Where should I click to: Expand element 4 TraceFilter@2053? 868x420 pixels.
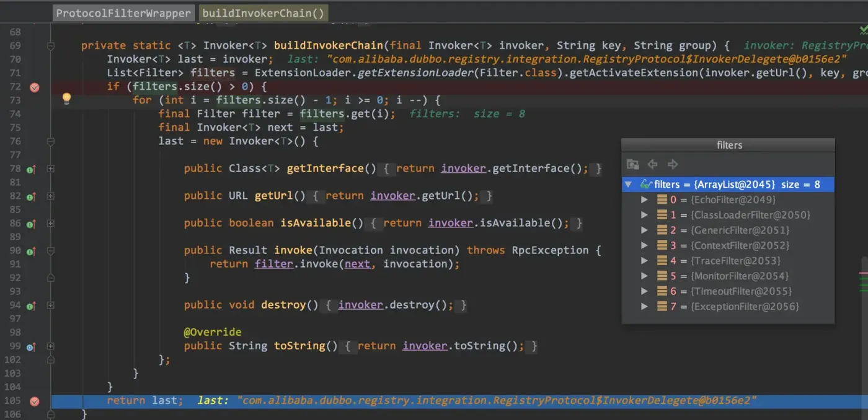645,261
